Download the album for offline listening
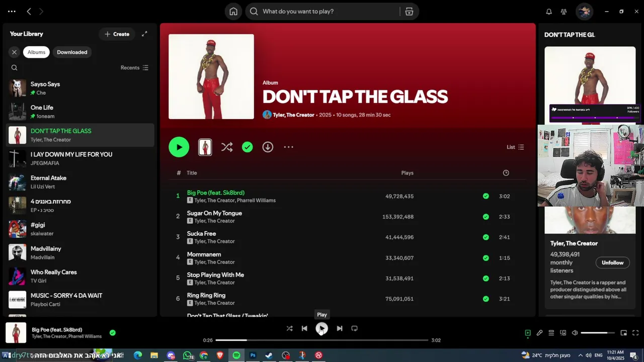The height and width of the screenshot is (362, 644). click(x=268, y=147)
